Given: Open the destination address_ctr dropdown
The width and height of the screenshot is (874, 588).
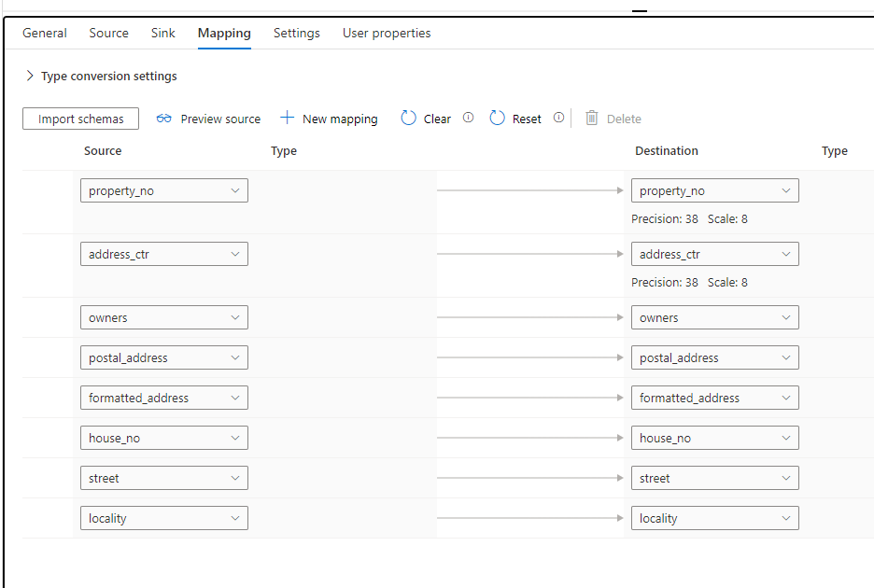Looking at the screenshot, I should coord(715,254).
